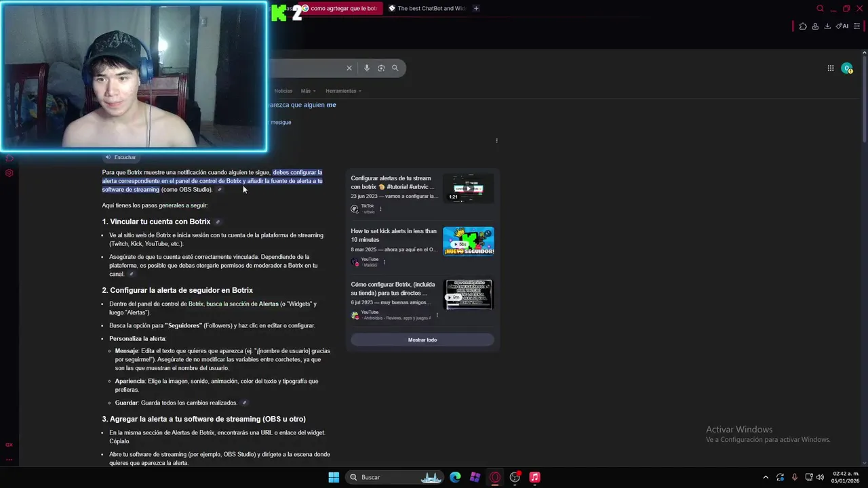Open Google account avatar
Viewport: 868px width, 488px height.
coord(846,68)
